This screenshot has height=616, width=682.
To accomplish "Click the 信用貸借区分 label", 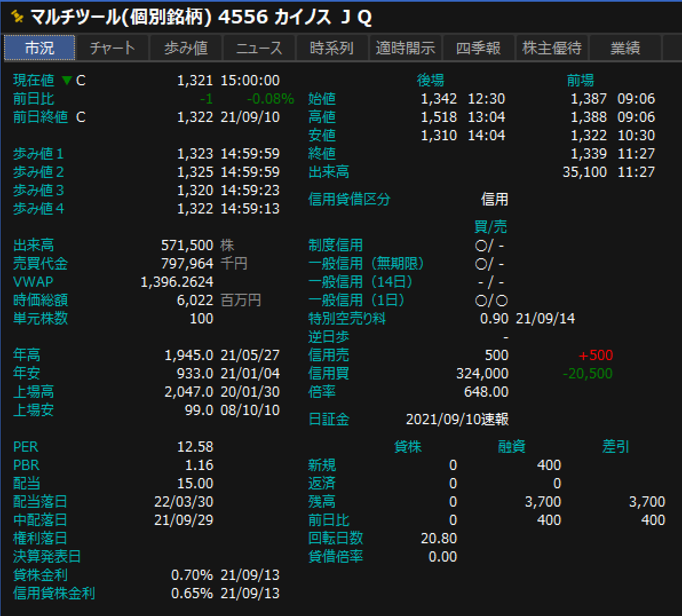I will [349, 200].
